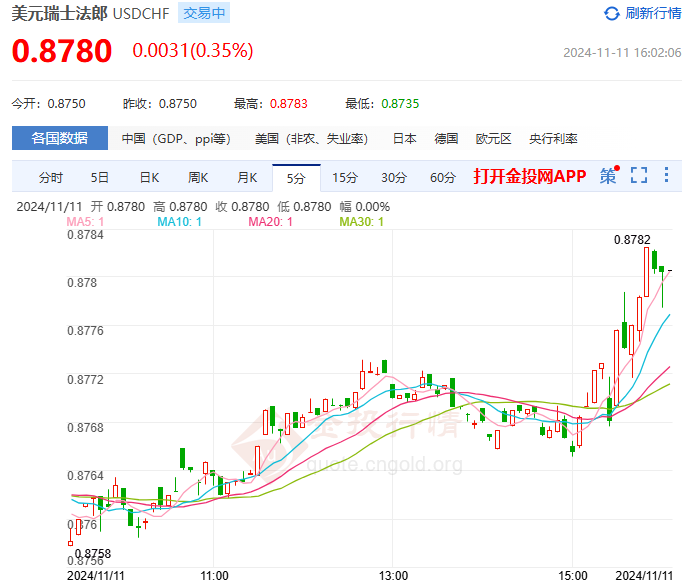Click the 13:00 time axis label

393,575
